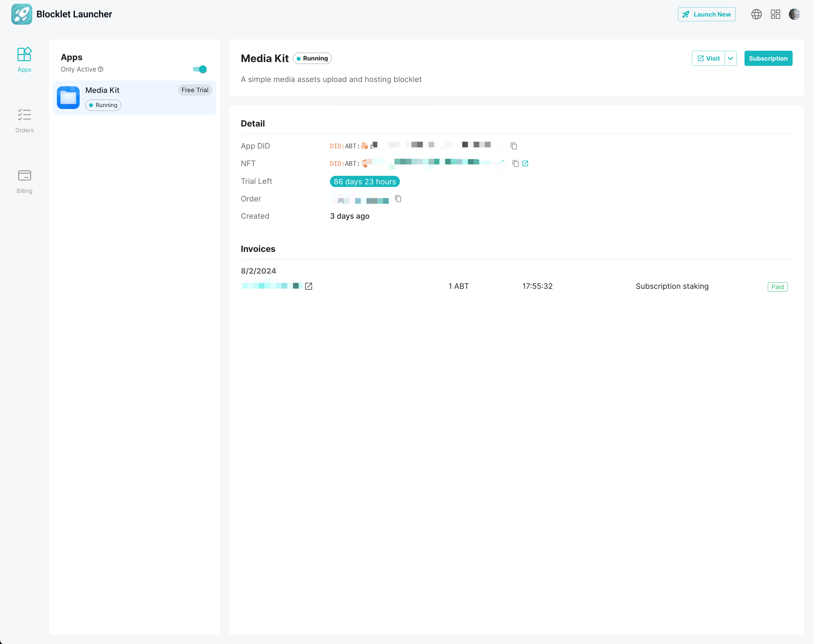
Task: Click the Only Active help icon
Action: click(101, 69)
